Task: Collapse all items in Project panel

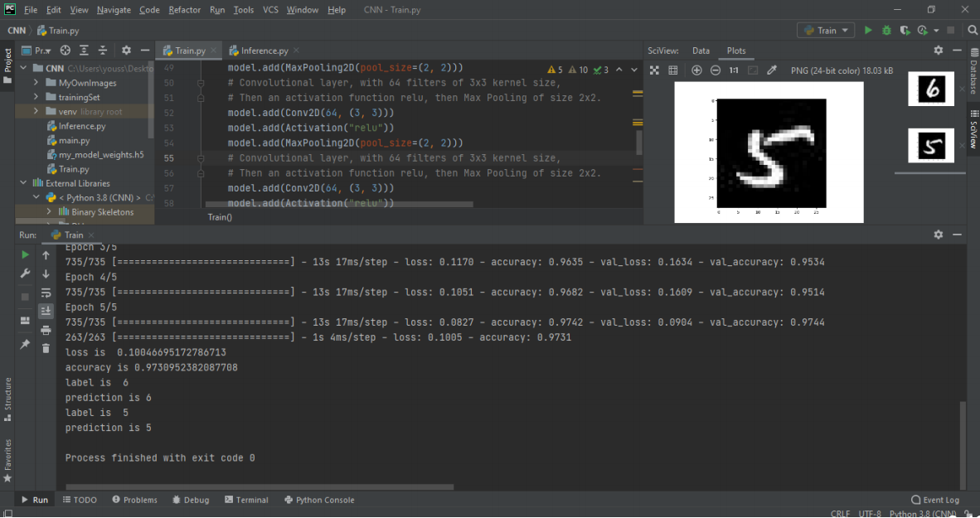Action: tap(103, 51)
